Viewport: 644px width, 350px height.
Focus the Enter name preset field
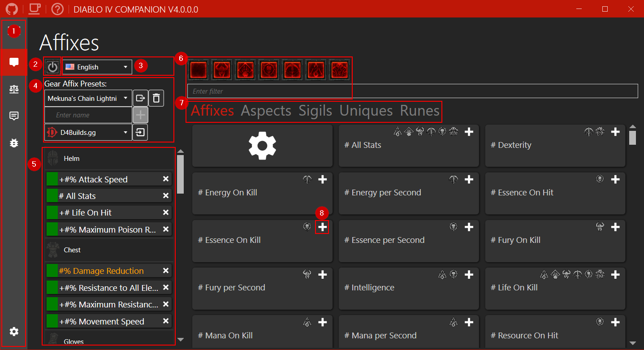(88, 115)
